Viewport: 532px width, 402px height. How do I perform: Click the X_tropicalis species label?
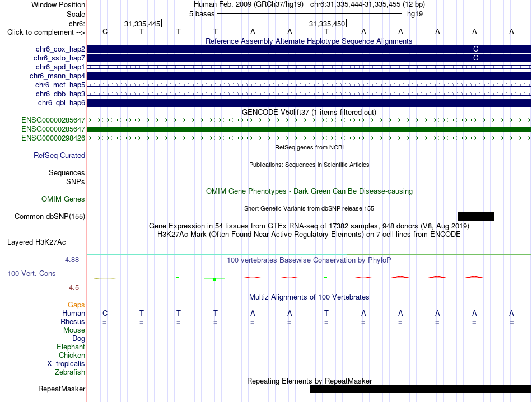pyautogui.click(x=66, y=364)
